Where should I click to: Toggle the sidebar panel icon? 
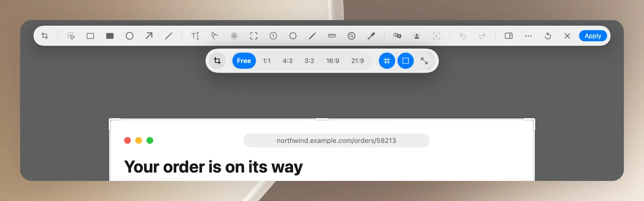[x=509, y=36]
